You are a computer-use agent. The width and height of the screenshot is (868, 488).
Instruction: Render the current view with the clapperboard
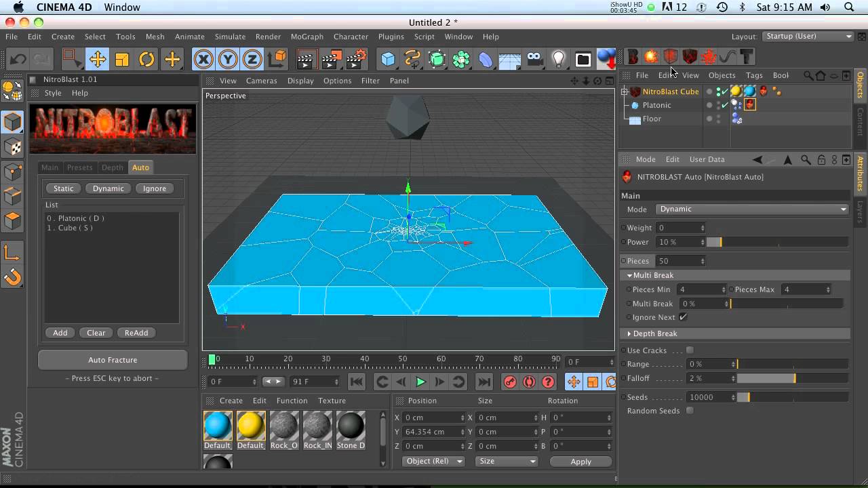click(x=307, y=59)
